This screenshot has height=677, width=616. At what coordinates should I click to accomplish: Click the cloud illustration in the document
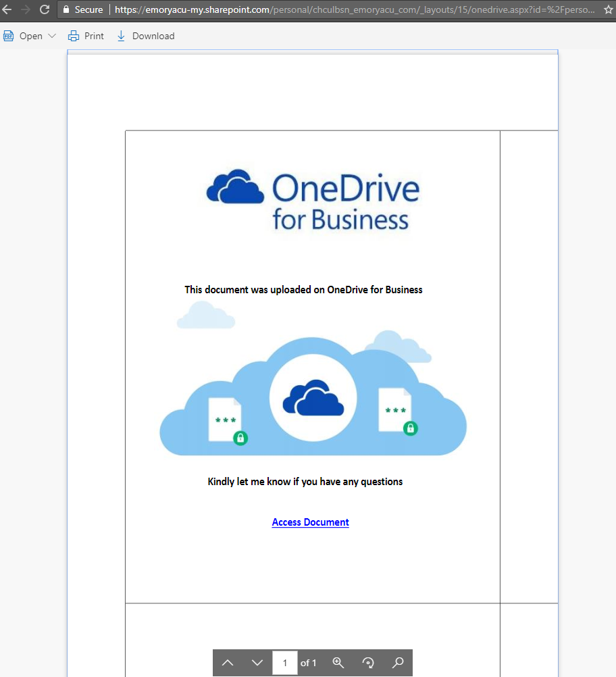[x=313, y=378]
